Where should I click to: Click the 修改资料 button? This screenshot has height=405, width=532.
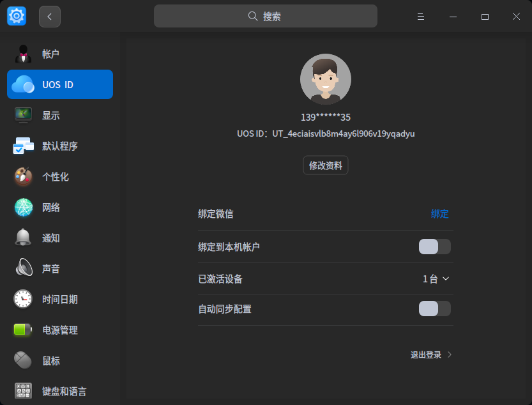[x=326, y=165]
